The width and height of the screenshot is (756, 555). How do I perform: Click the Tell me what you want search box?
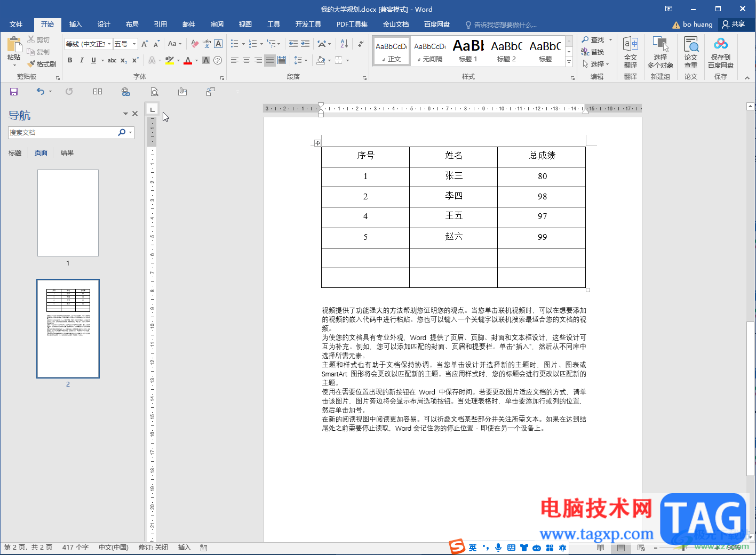click(x=502, y=25)
